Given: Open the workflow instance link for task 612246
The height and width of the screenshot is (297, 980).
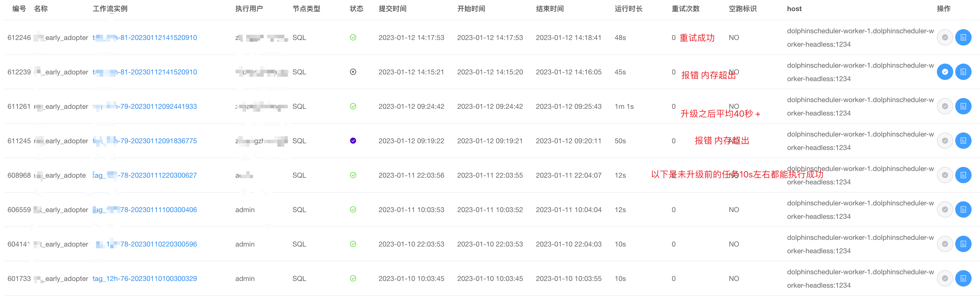Looking at the screenshot, I should (145, 38).
